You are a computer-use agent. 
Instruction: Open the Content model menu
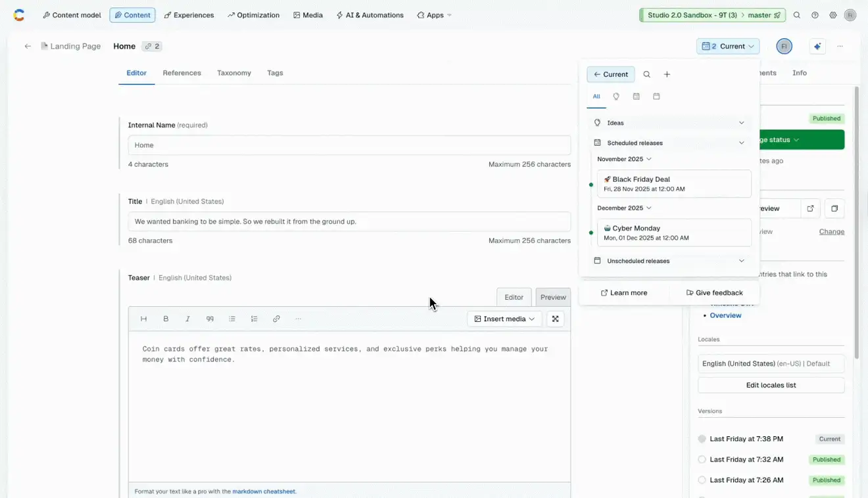pos(72,15)
